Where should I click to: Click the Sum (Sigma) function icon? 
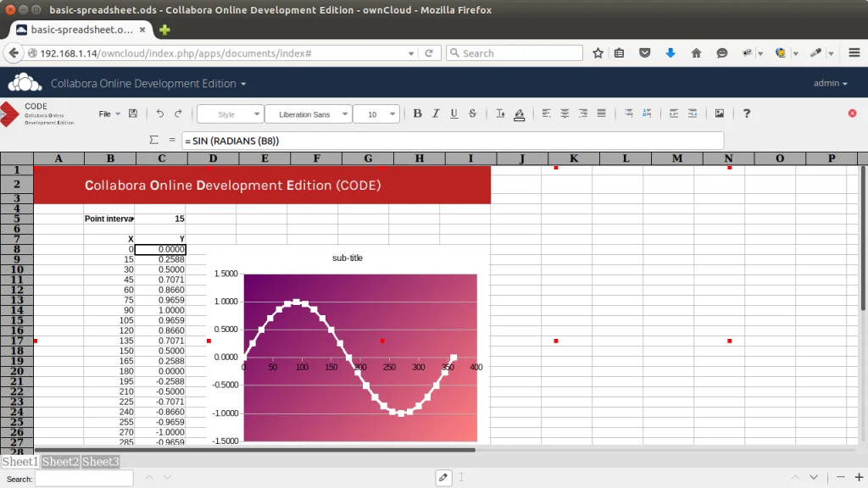click(153, 140)
